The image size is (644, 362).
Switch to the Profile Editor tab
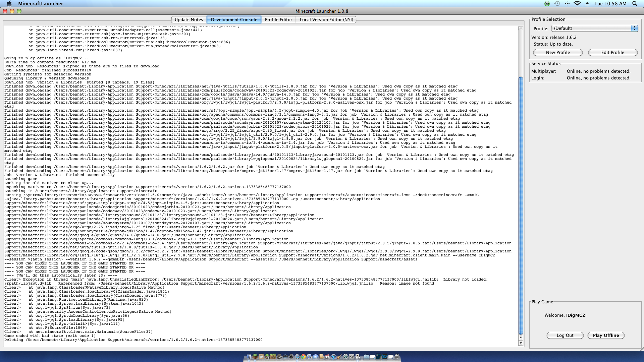click(x=278, y=19)
